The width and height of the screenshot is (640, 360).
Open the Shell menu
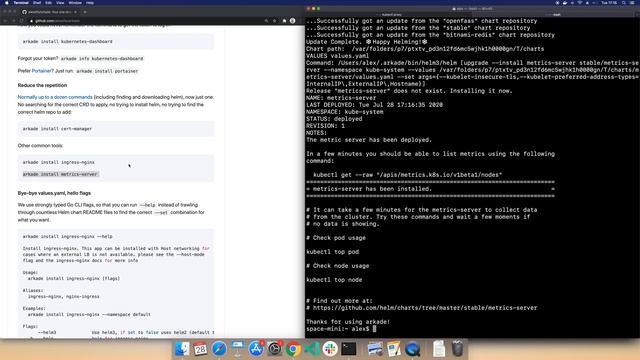[x=37, y=2]
